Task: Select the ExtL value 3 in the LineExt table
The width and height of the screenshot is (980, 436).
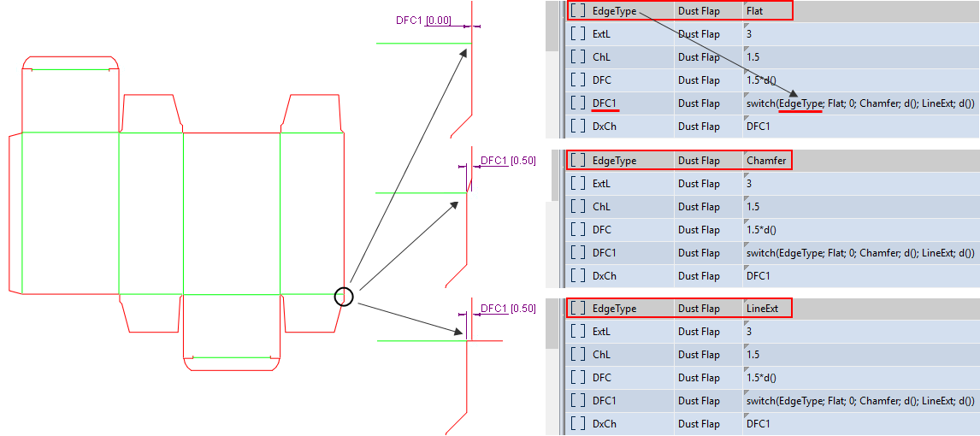Action: pos(749,332)
